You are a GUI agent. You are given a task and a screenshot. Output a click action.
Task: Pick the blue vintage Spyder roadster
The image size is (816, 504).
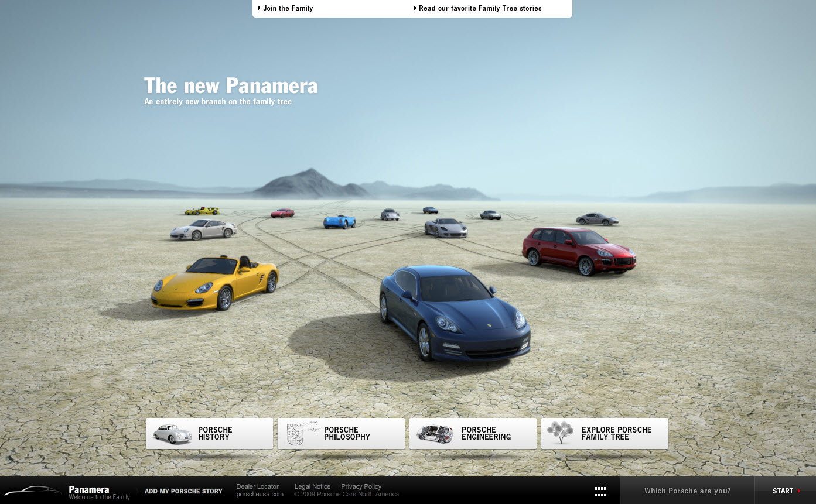[340, 221]
